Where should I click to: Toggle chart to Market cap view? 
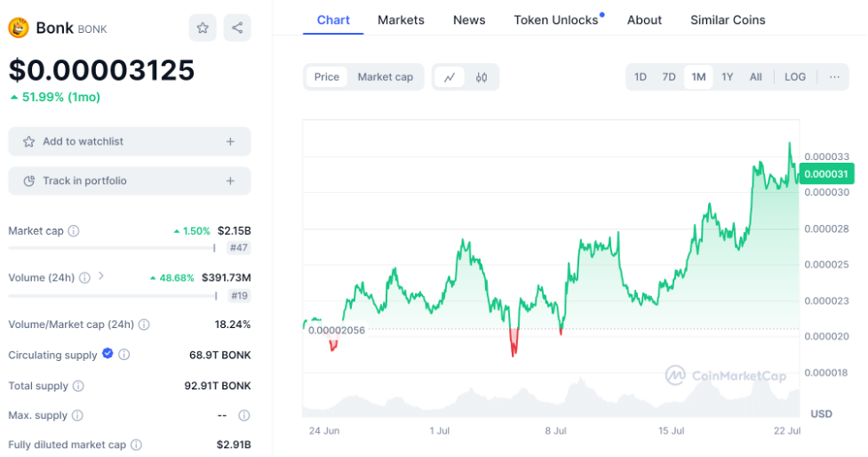click(x=386, y=77)
